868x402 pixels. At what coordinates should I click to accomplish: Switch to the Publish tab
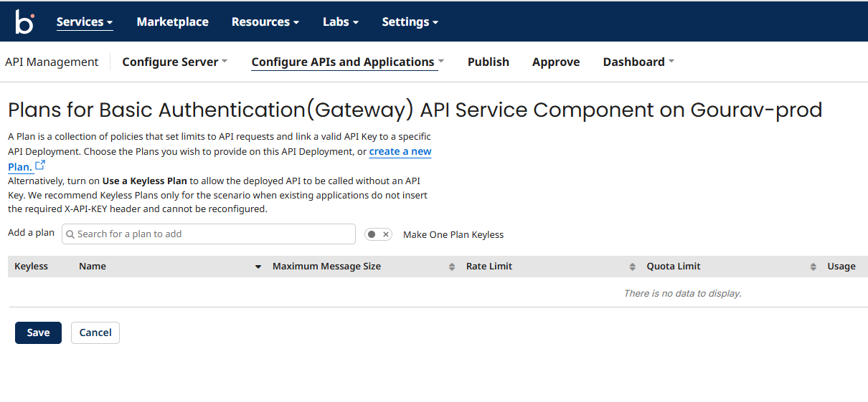coord(488,62)
